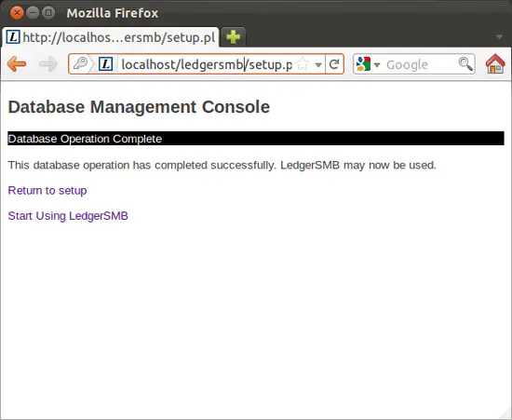Reload the page with the refresh icon
Image resolution: width=512 pixels, height=420 pixels.
point(334,64)
